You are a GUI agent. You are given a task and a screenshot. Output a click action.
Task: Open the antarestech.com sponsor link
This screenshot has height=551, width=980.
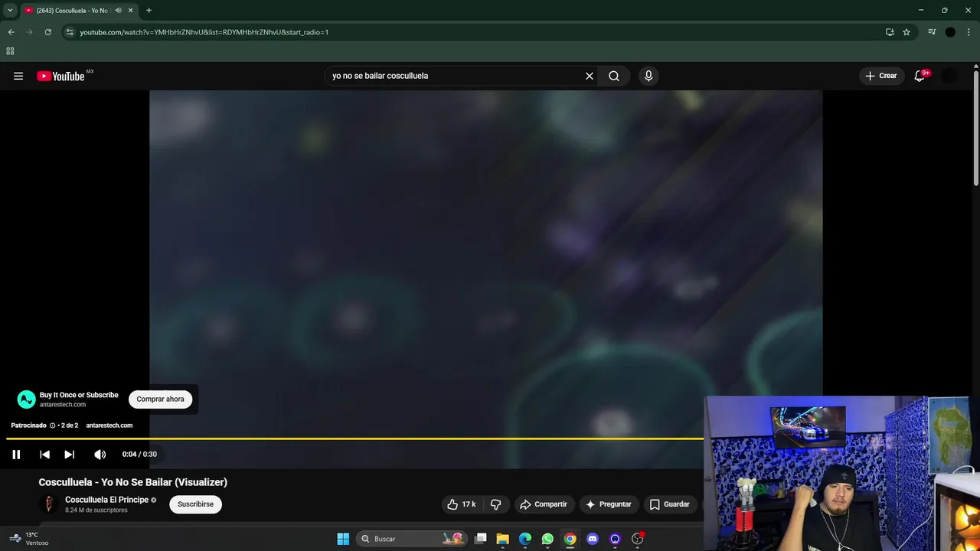(x=109, y=425)
